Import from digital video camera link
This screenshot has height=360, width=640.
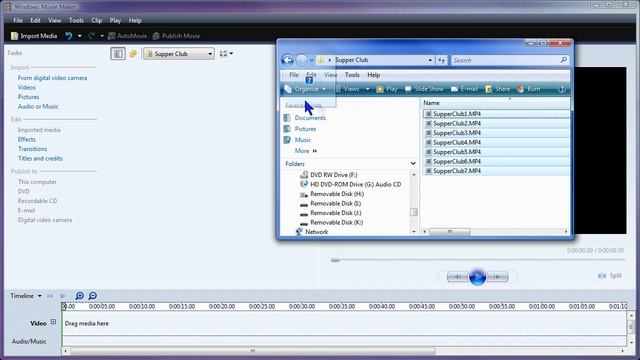tap(52, 78)
